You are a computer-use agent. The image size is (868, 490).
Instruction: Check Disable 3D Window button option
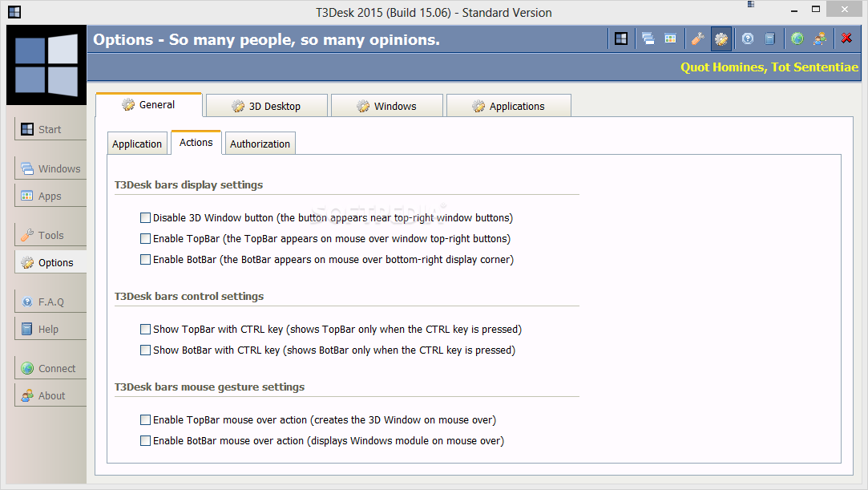[x=146, y=217]
